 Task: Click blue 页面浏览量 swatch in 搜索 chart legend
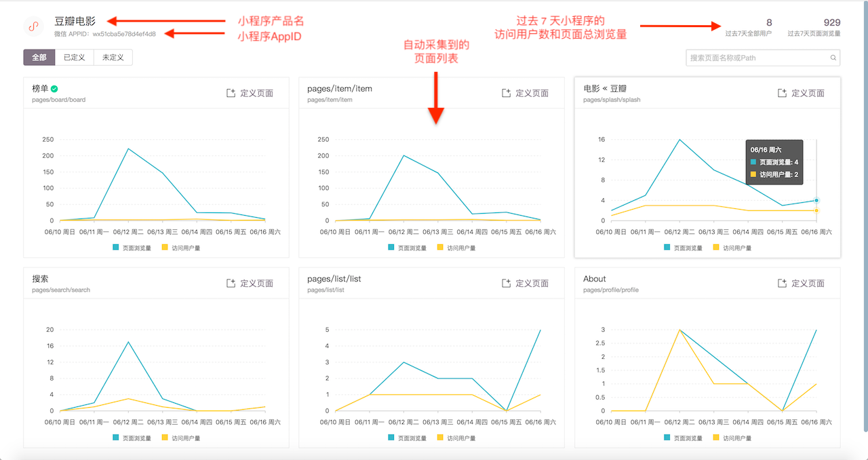click(116, 438)
